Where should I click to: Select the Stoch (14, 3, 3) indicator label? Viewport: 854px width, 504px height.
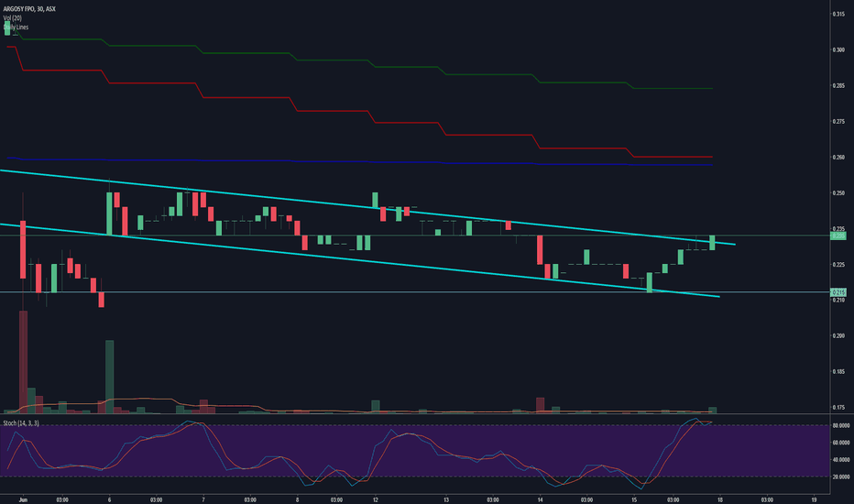click(x=21, y=422)
